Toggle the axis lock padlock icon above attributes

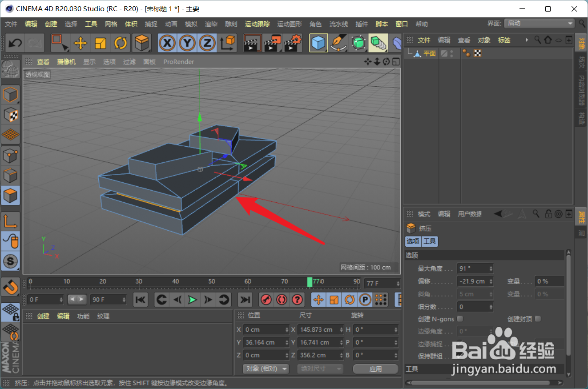[548, 214]
